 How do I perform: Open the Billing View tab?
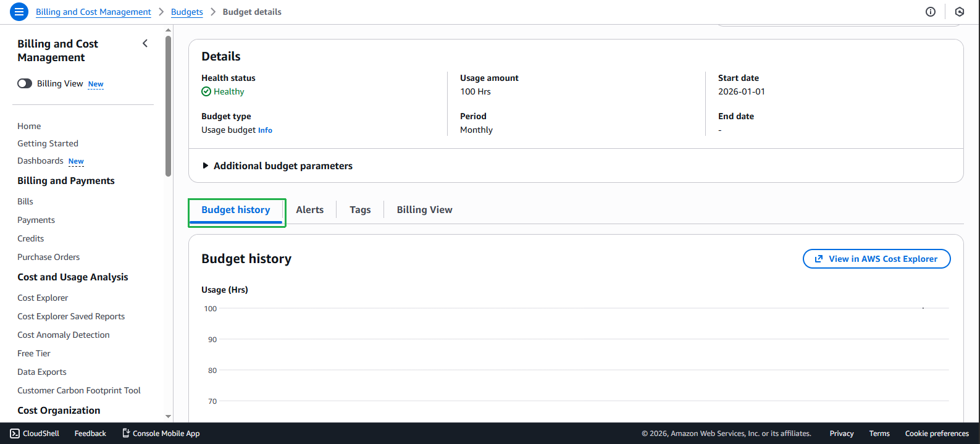coord(424,210)
